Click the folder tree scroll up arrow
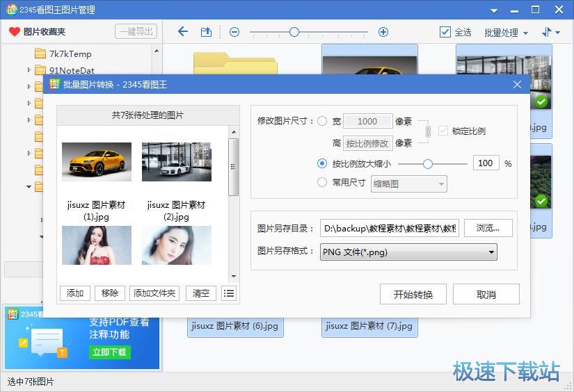 tap(157, 51)
